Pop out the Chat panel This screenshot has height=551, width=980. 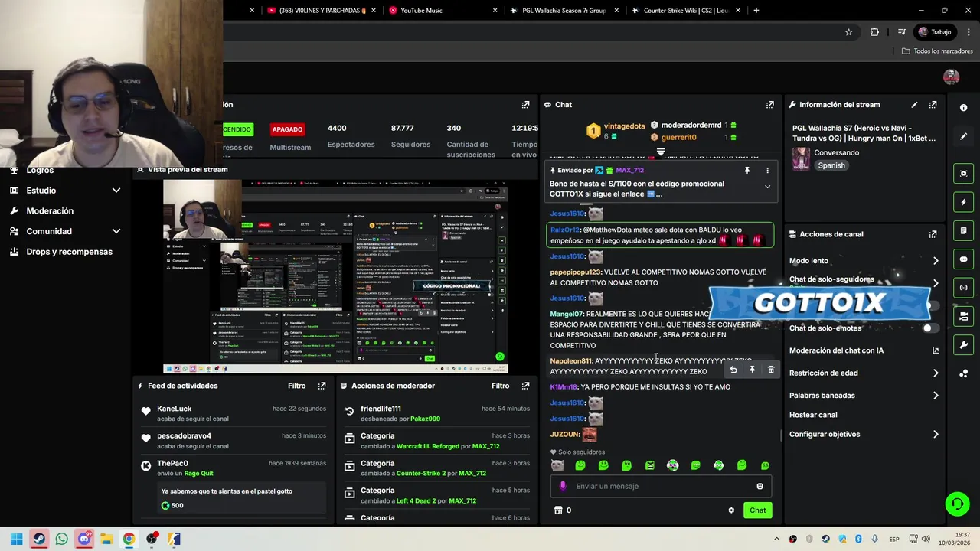[769, 105]
